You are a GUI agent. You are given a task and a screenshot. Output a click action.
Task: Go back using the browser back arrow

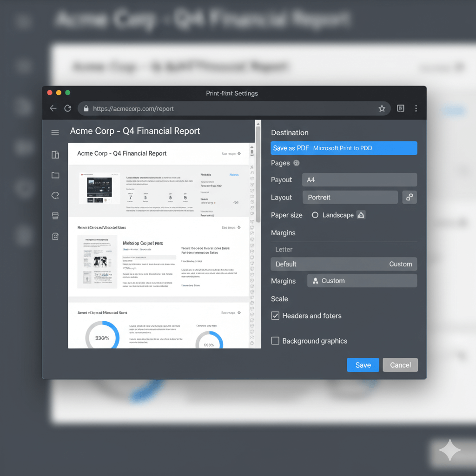(53, 108)
